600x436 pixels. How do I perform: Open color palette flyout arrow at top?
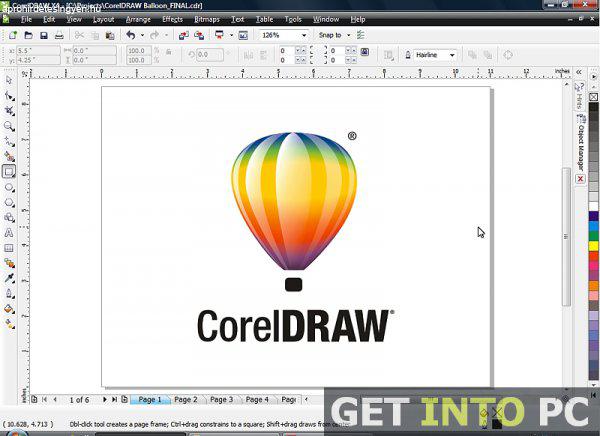[593, 76]
